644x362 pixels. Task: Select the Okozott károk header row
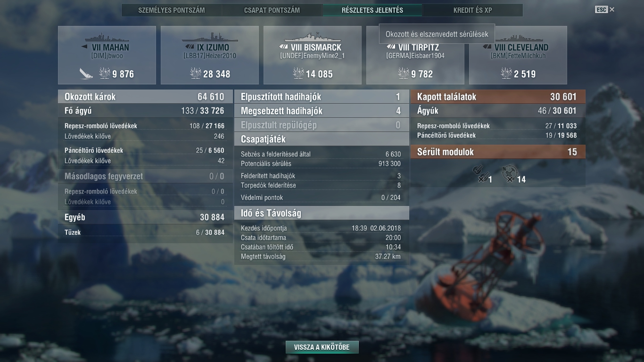[145, 97]
